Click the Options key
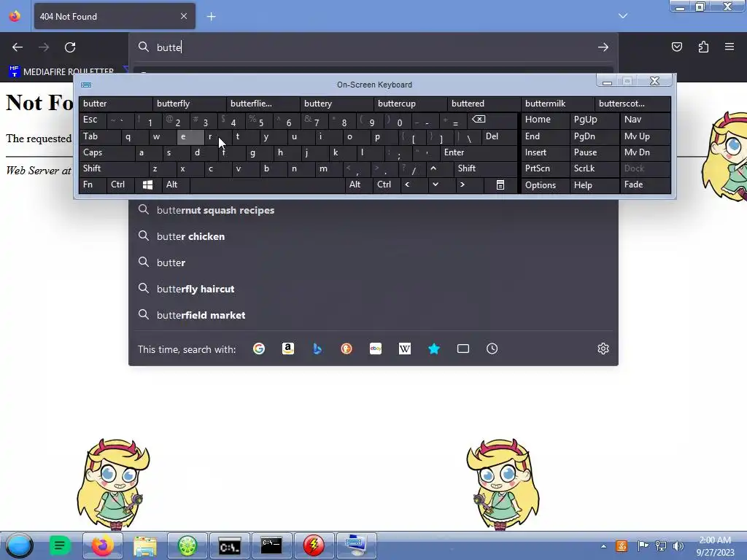 tap(545, 184)
